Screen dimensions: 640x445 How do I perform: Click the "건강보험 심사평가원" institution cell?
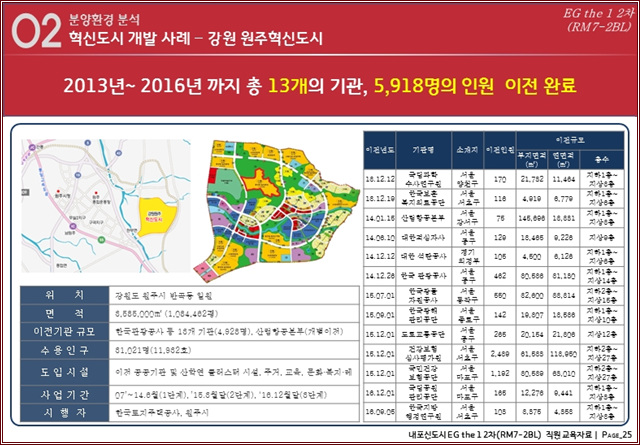(x=423, y=354)
